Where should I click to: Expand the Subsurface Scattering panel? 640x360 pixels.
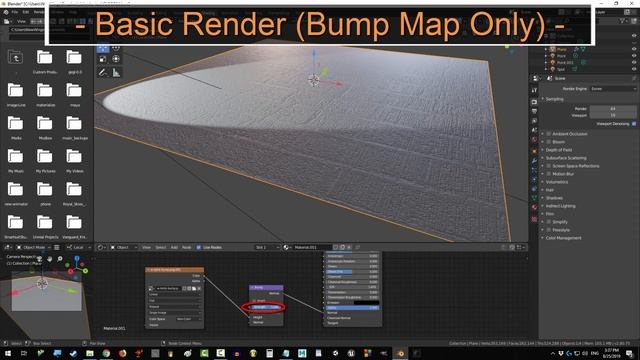click(566, 158)
